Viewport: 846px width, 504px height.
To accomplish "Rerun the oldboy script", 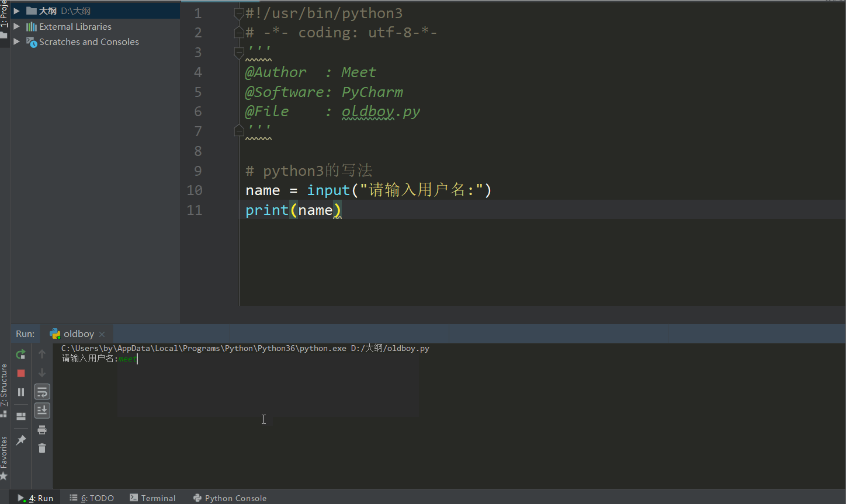I will (x=20, y=354).
